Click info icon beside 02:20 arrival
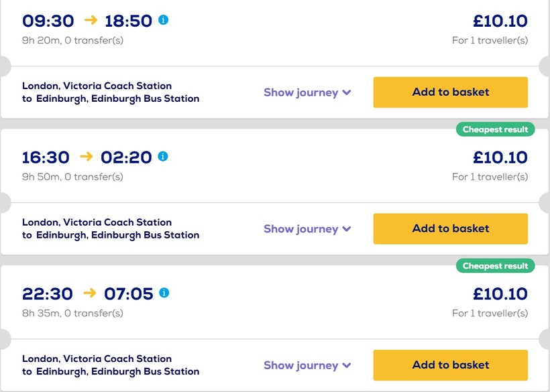The height and width of the screenshot is (392, 550). [163, 156]
